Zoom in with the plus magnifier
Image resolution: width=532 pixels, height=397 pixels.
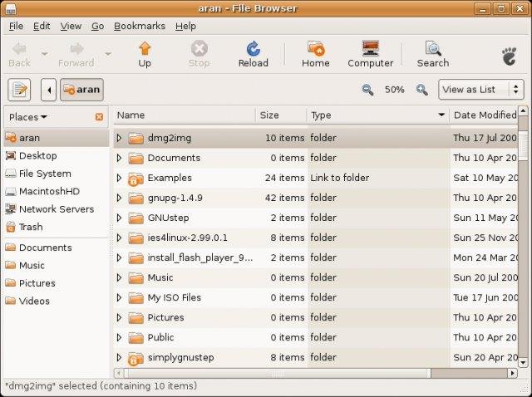click(421, 90)
